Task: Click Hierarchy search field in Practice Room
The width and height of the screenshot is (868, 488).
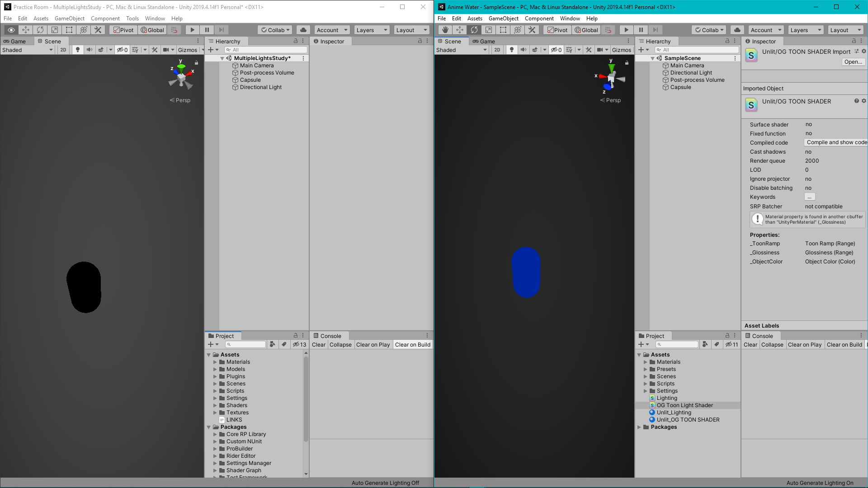Action: (x=267, y=50)
